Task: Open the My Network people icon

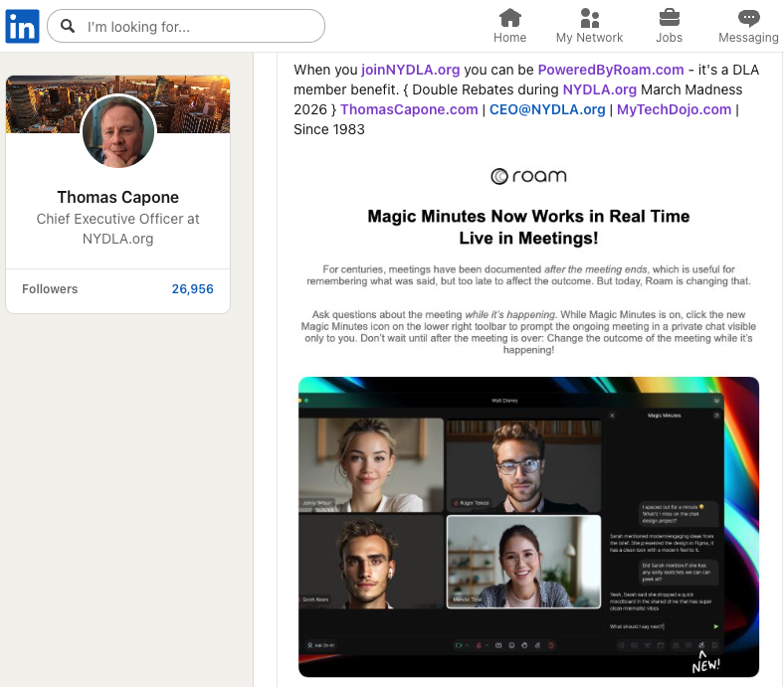Action: click(590, 18)
